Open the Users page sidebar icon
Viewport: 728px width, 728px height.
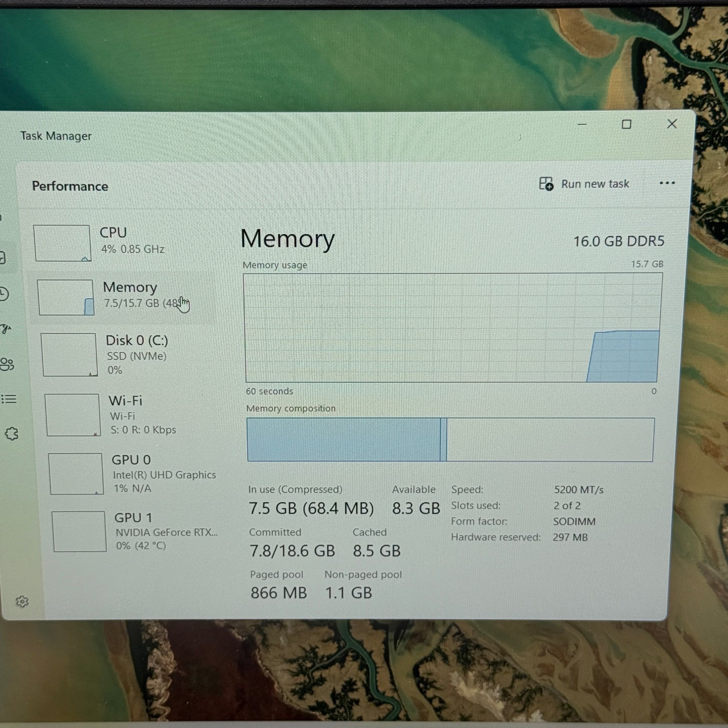[7, 364]
